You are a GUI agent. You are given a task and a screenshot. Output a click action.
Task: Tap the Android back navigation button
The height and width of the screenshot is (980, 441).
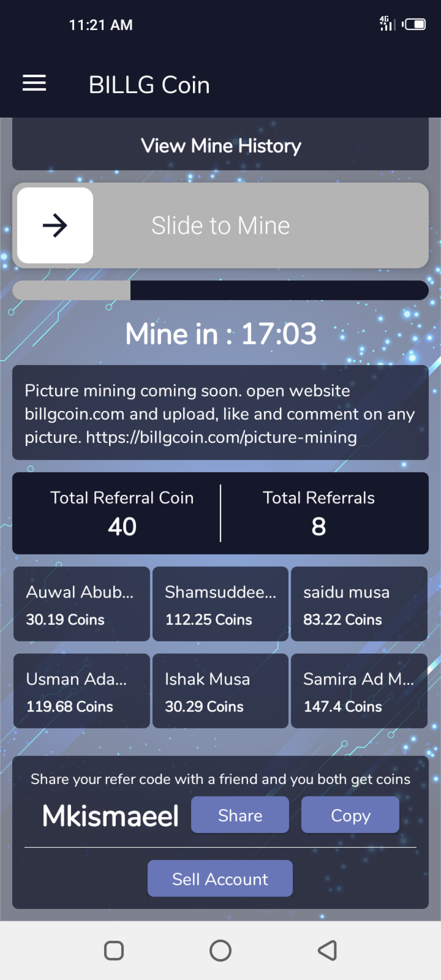click(327, 950)
